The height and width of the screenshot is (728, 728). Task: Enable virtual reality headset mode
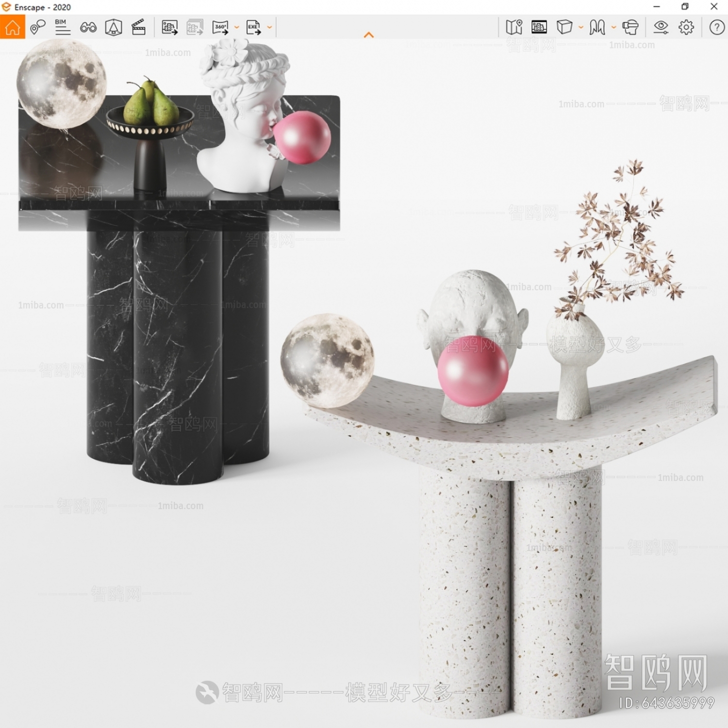tap(630, 27)
